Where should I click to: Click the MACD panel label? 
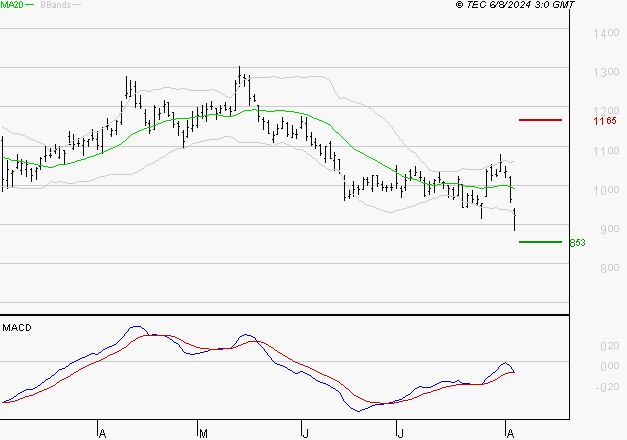tap(17, 328)
